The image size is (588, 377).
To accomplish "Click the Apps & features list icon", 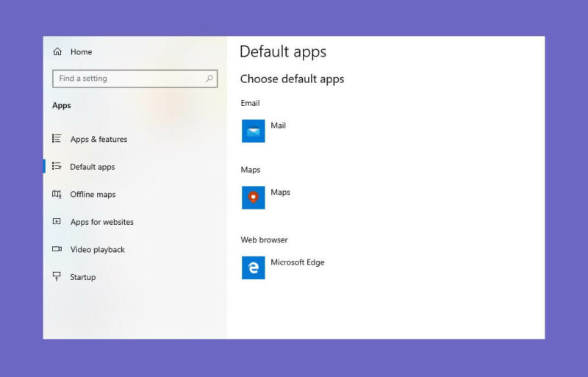I will (57, 139).
